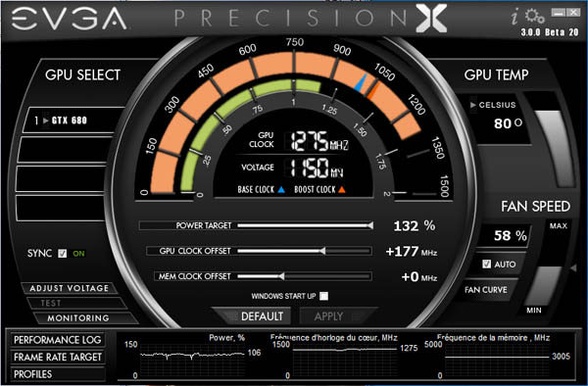The height and width of the screenshot is (386, 588).
Task: Click the 58 % fan speed value
Action: pyautogui.click(x=510, y=236)
